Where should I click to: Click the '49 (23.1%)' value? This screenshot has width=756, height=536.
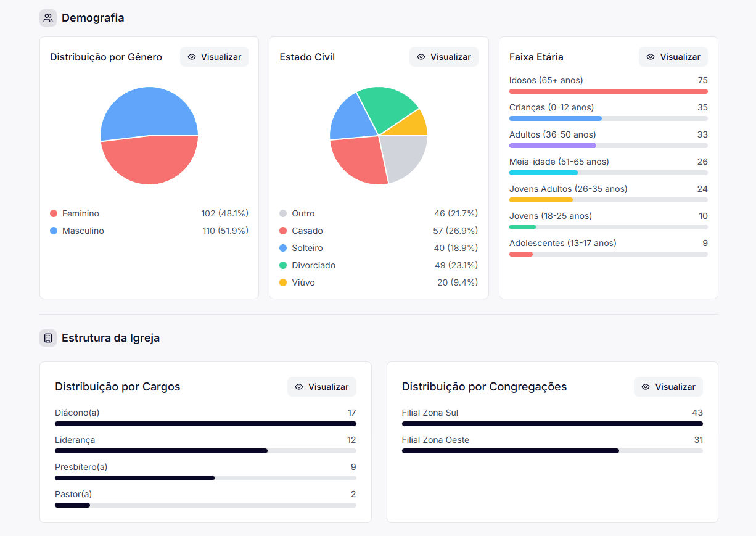coord(456,265)
